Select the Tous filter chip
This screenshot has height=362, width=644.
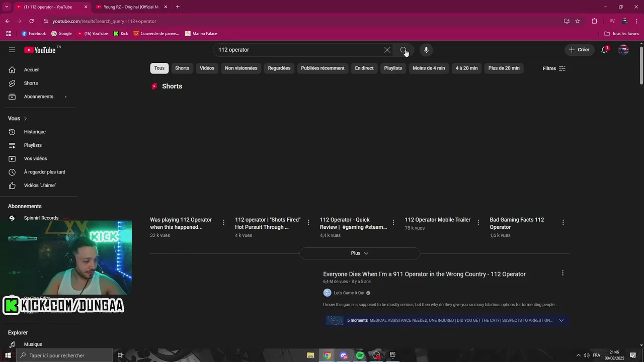coord(159,68)
